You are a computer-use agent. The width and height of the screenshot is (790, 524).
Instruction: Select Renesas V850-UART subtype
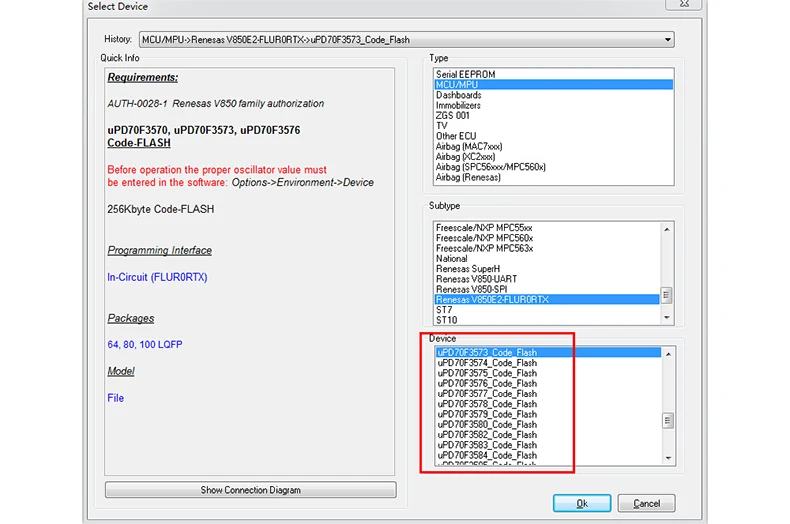(547, 279)
